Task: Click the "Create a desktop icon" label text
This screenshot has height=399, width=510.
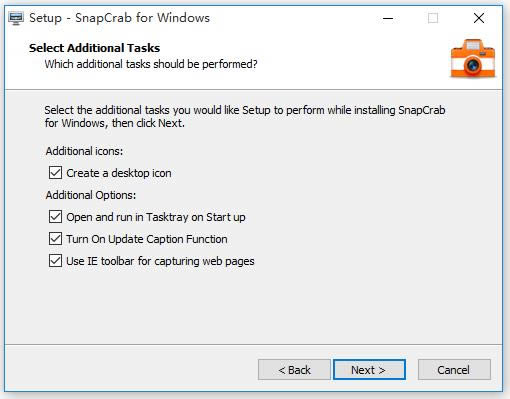Action: [x=119, y=173]
